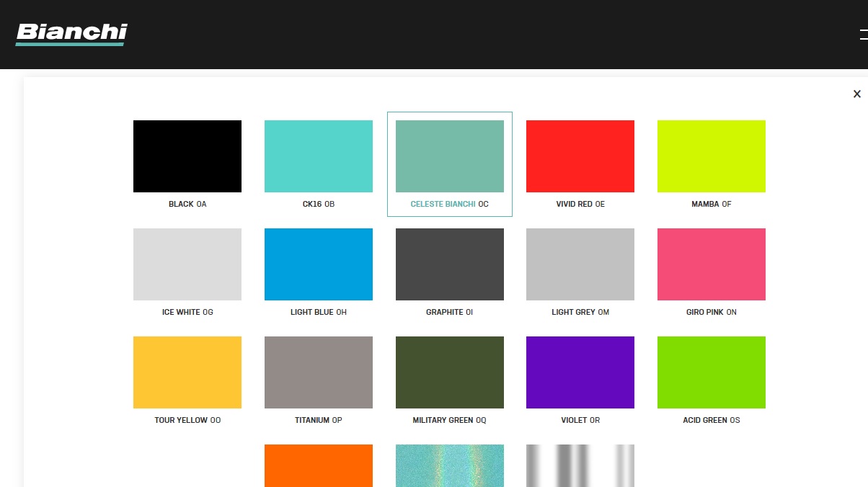Select the Light Blue 0H swatch
Screen dimensions: 868x487
(x=319, y=264)
